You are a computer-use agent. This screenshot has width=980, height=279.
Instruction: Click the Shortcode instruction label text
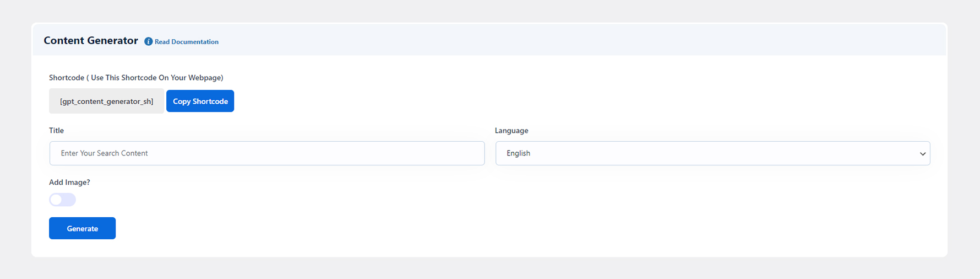136,78
